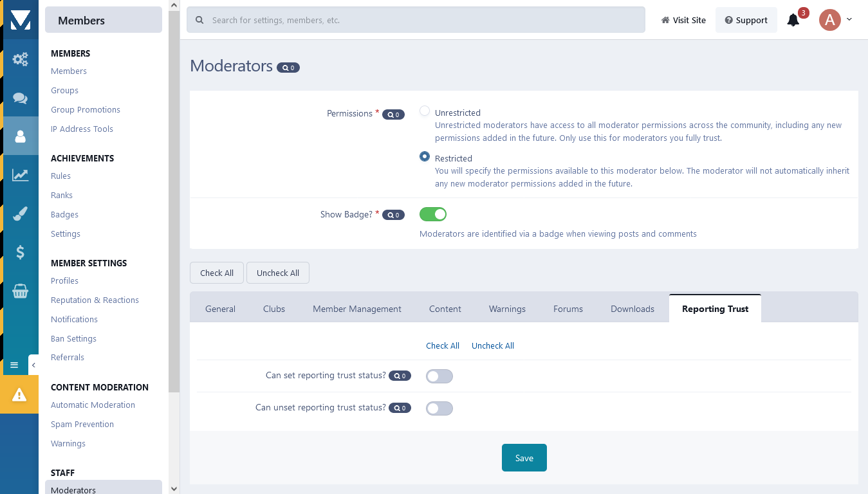Collapse the sidebar menu with arrow

click(x=33, y=365)
